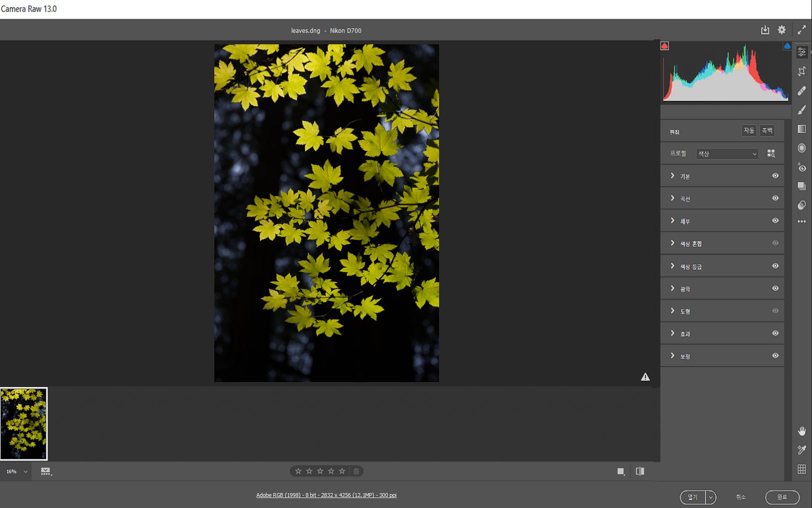This screenshot has height=508, width=812.
Task: Set rating to five stars
Action: (342, 471)
